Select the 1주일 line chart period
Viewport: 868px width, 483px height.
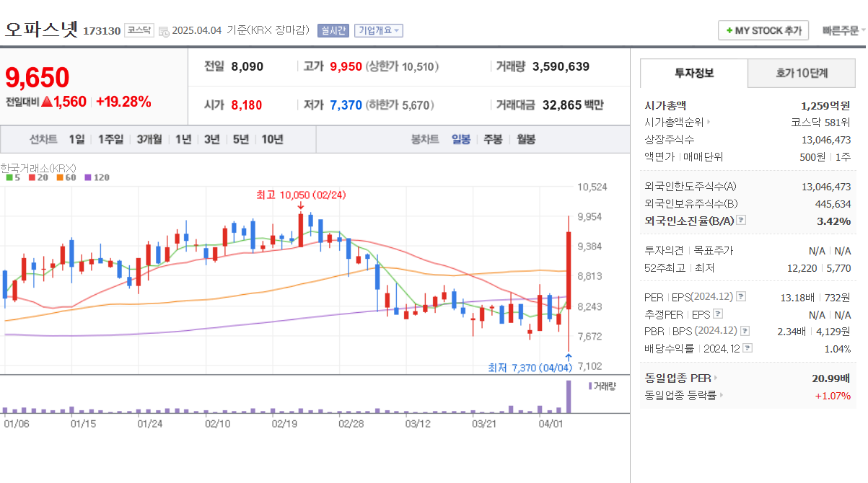(110, 139)
